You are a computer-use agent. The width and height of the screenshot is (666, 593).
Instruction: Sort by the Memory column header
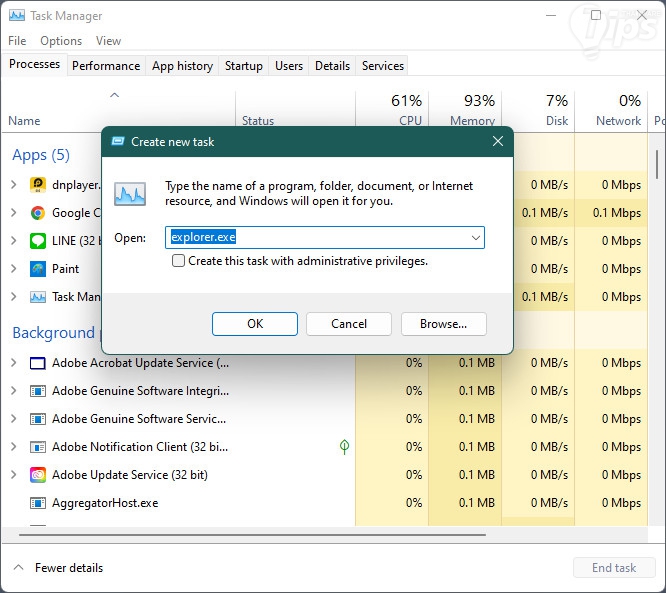click(465, 110)
